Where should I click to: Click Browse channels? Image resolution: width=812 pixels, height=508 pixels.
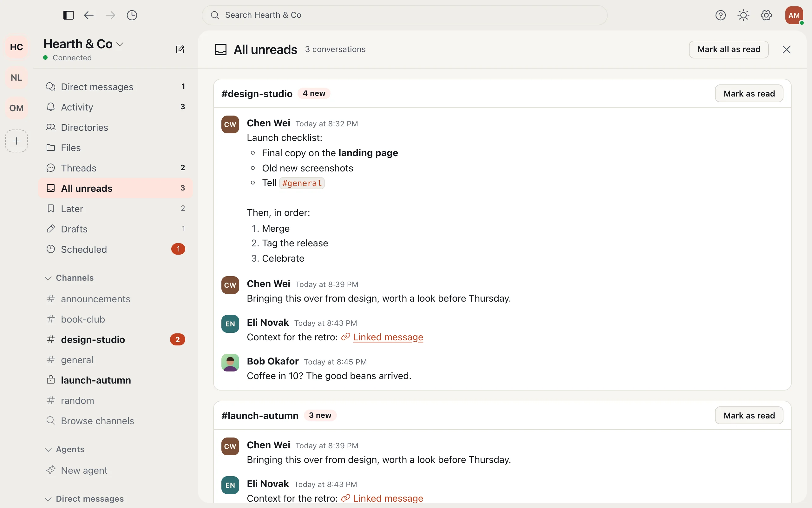[x=115, y=421]
